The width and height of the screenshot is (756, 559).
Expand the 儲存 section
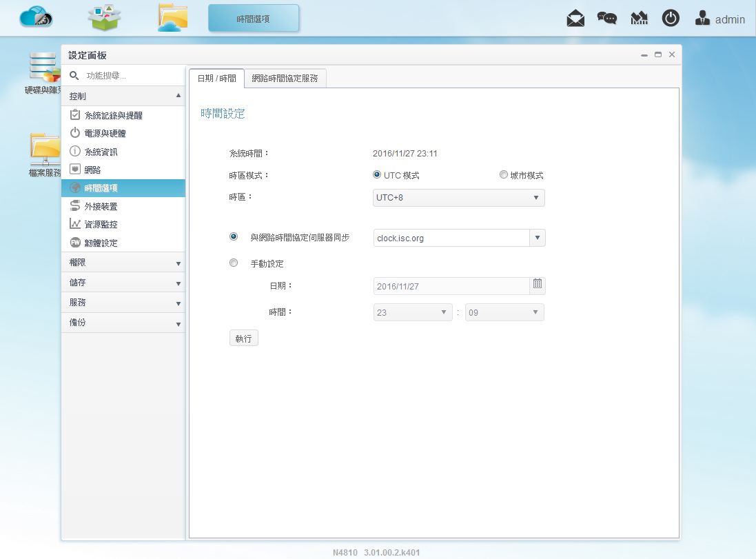tap(123, 283)
